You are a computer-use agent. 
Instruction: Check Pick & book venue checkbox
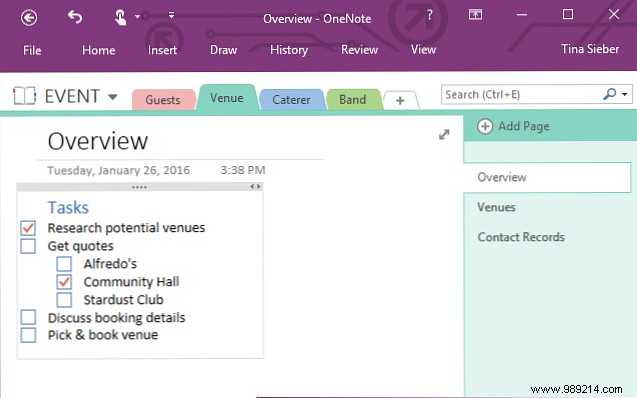click(28, 335)
